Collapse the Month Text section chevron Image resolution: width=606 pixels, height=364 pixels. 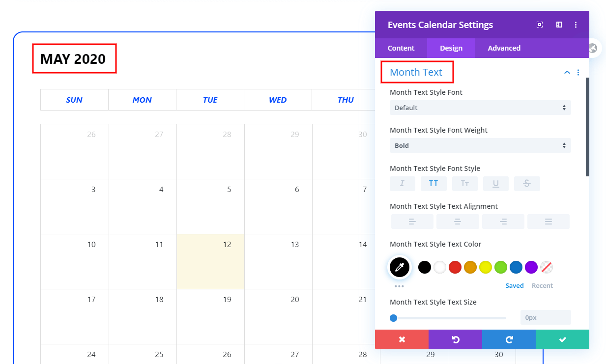click(x=567, y=72)
